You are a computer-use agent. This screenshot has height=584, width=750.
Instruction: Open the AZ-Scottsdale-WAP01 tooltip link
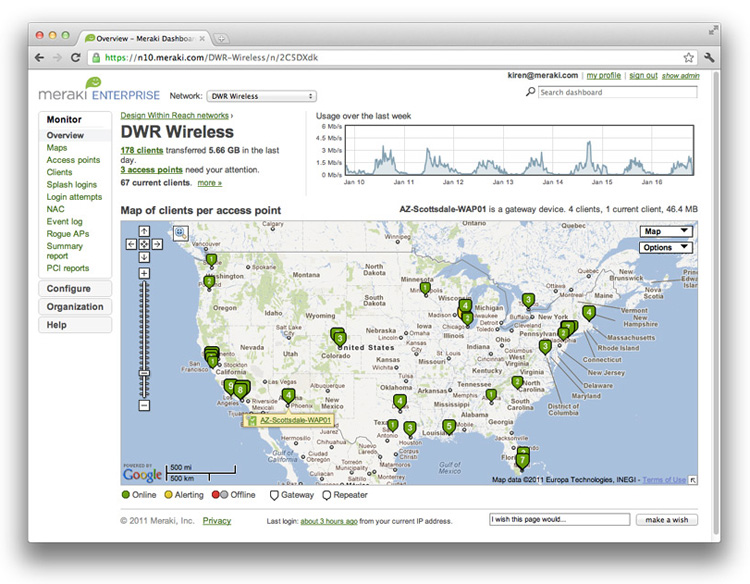[295, 420]
